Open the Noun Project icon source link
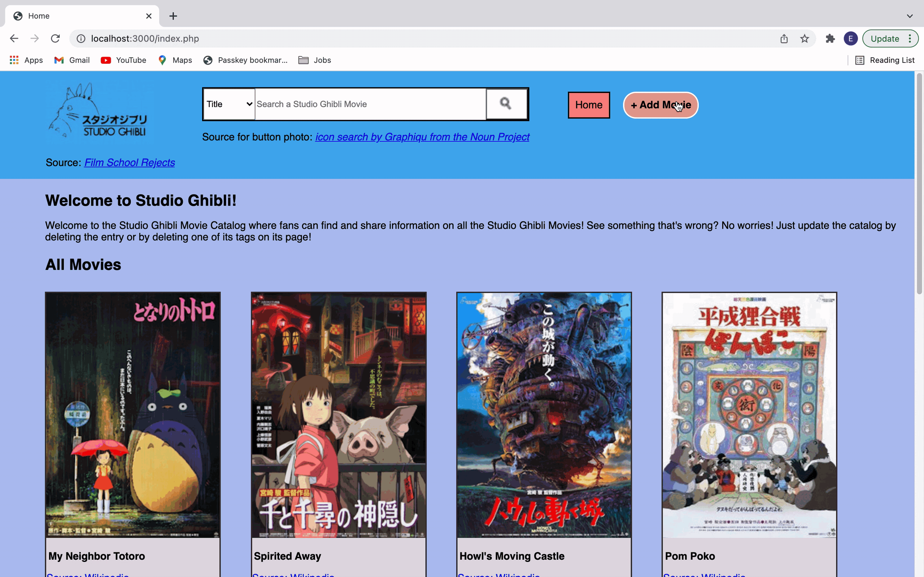Screen dimensions: 924x577 point(422,137)
